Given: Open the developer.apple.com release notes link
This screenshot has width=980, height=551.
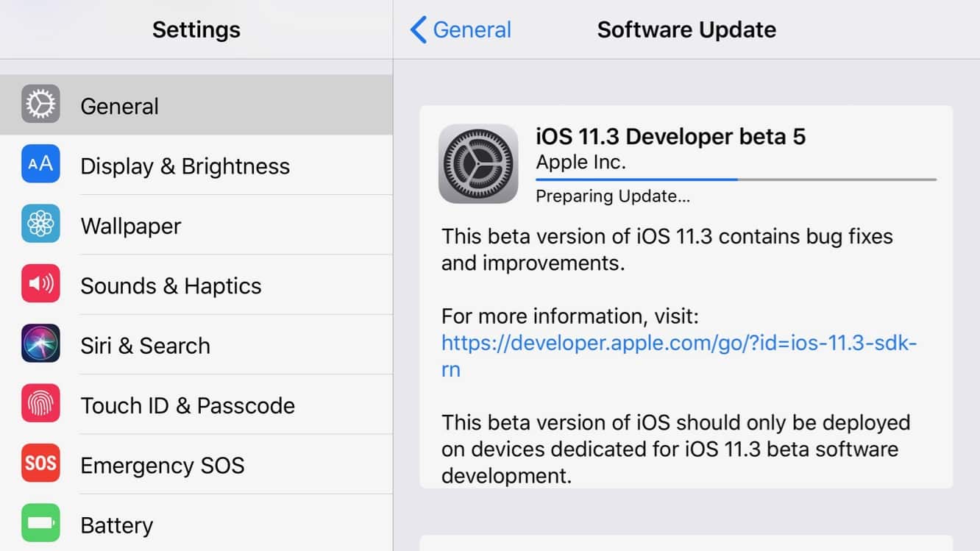Looking at the screenshot, I should click(x=678, y=344).
